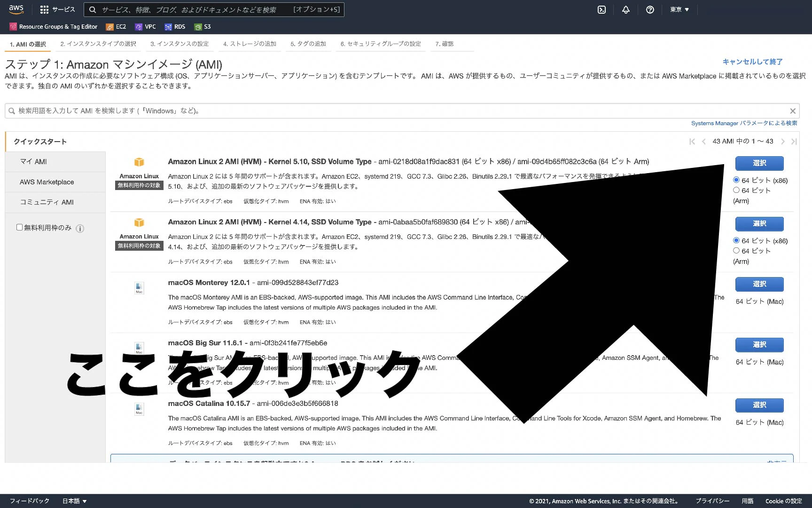Click 選択 for macOS Monterey 12.0.1
Viewport: 812px width, 508px height.
tap(759, 284)
